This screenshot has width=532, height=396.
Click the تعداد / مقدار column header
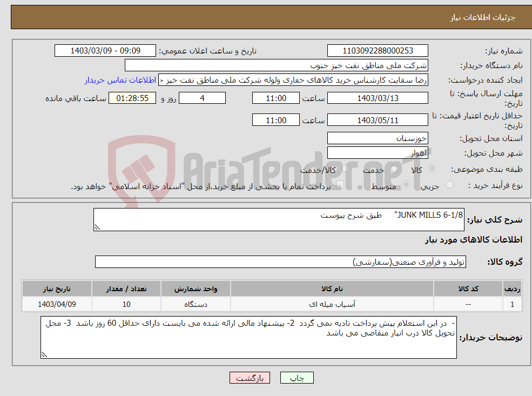pos(126,289)
